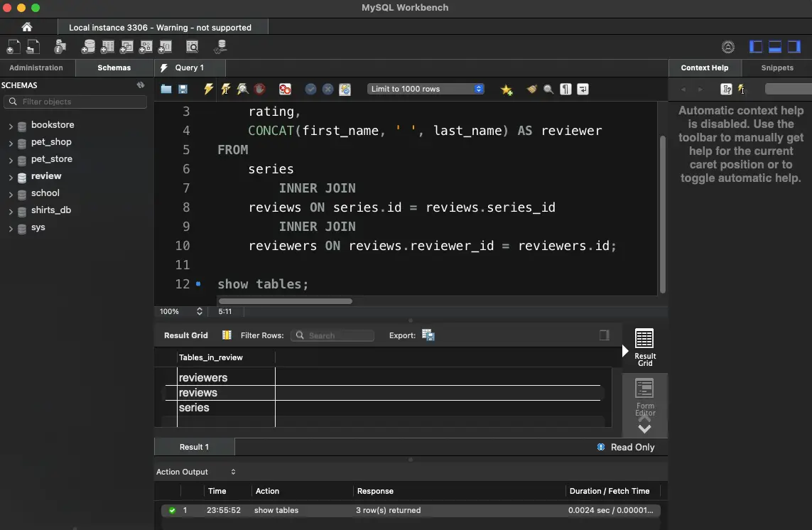This screenshot has height=530, width=812.
Task: Click the Tables_in_review column header
Action: tap(226, 357)
